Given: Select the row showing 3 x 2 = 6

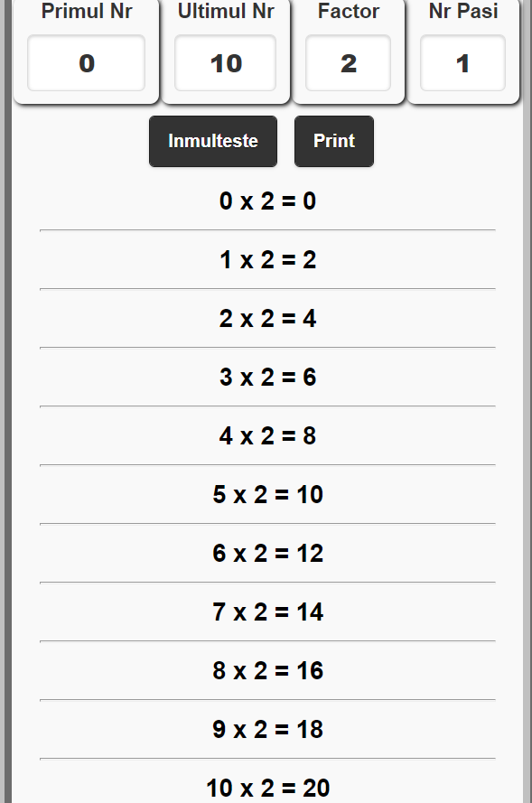Looking at the screenshot, I should 266,377.
